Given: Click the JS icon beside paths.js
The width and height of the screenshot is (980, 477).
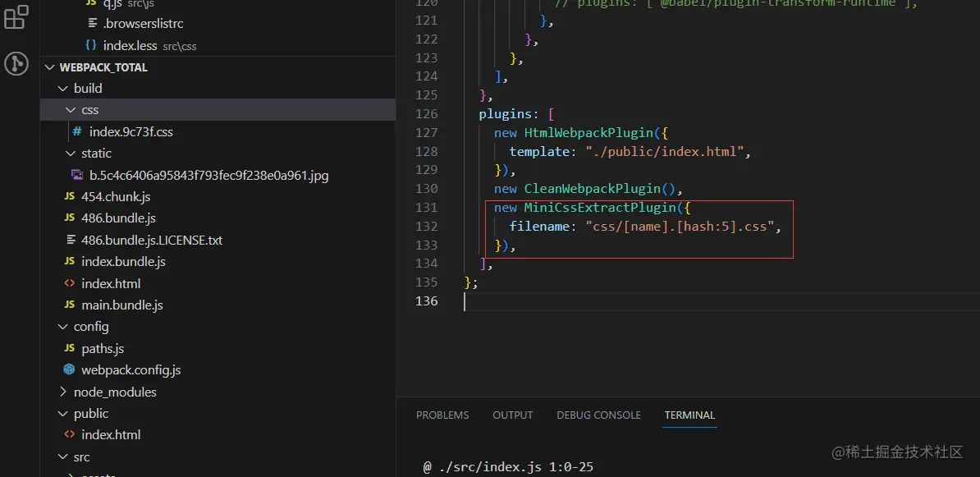Looking at the screenshot, I should [70, 348].
